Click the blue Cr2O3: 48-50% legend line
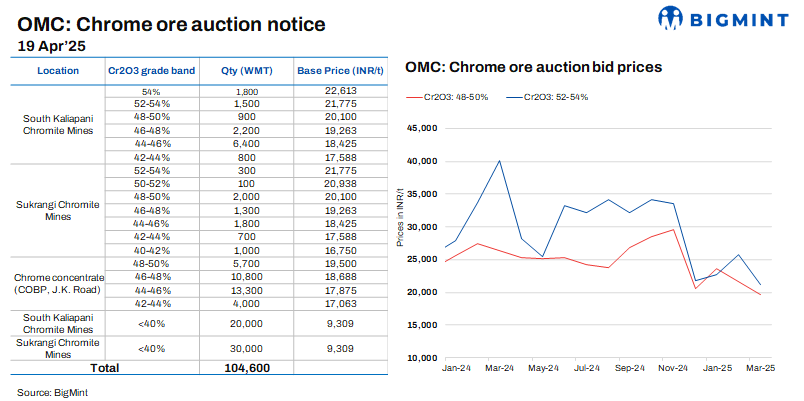Screen dimensions: 804x401 (414, 97)
